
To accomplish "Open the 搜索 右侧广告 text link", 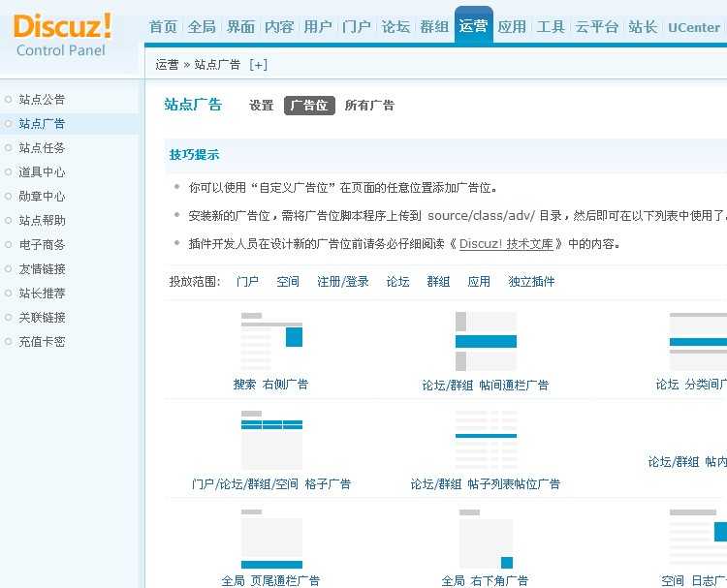I will [270, 385].
